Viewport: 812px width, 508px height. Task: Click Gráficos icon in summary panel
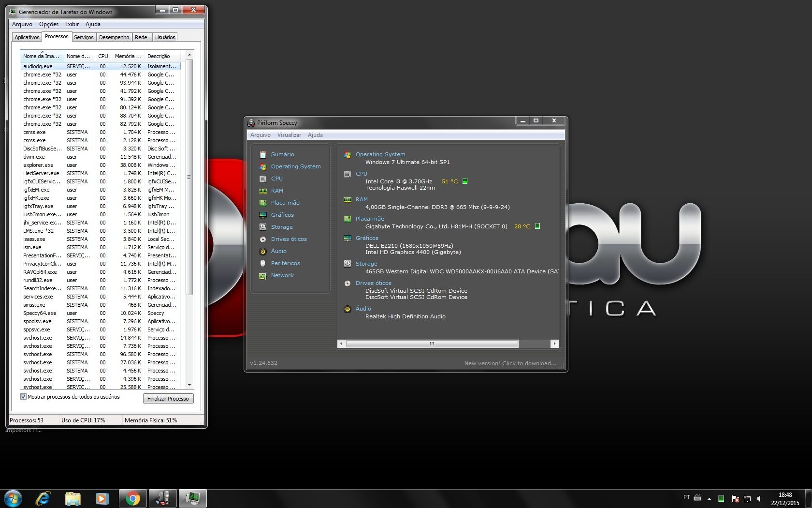pyautogui.click(x=348, y=238)
